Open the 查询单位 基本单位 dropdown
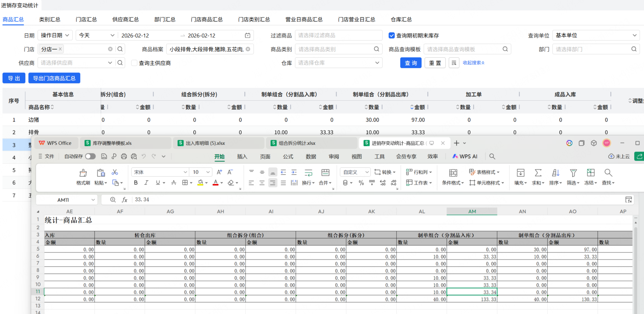This screenshot has height=314, width=644. click(x=595, y=35)
